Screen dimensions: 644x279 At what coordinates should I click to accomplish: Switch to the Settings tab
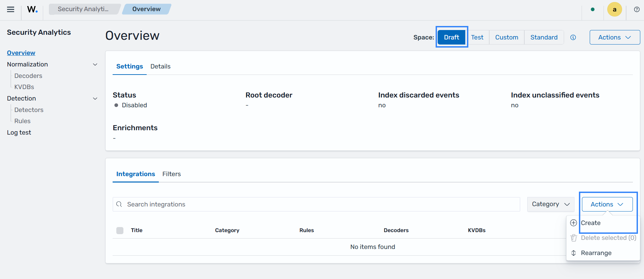coord(129,66)
